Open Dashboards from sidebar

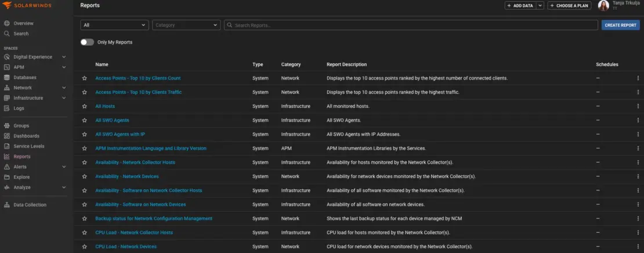click(26, 136)
